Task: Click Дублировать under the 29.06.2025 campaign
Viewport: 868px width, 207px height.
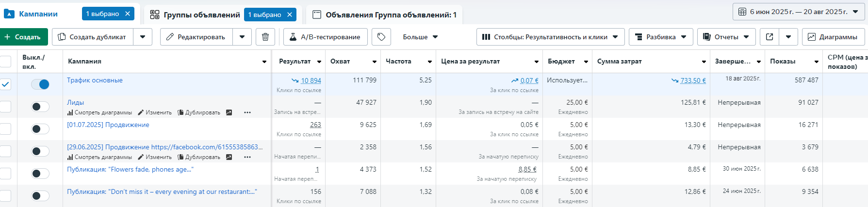Action: (x=199, y=157)
